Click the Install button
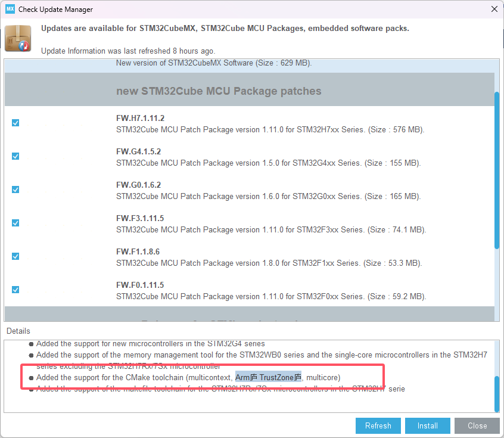The width and height of the screenshot is (504, 438). [428, 425]
